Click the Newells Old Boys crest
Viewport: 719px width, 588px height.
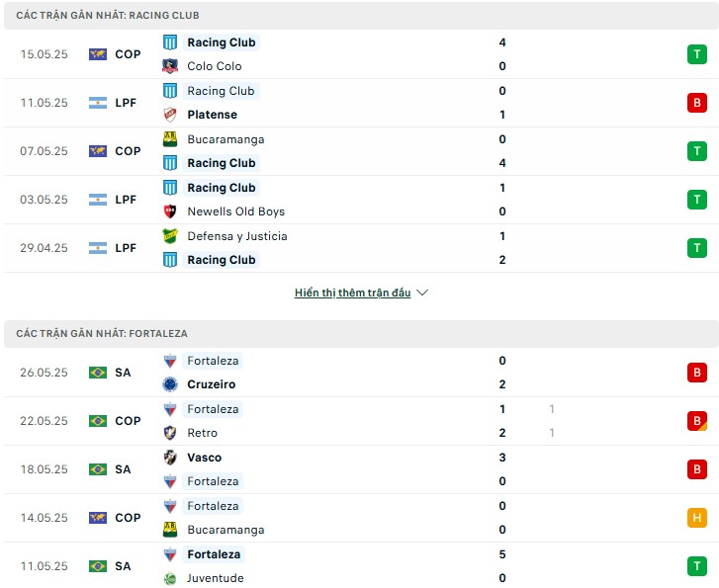pyautogui.click(x=170, y=211)
